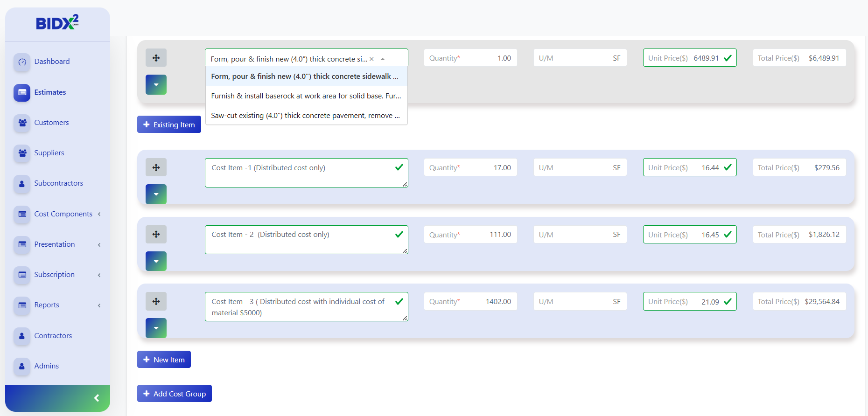Screen dimensions: 868x416
Task: Click the BIDX2 logo
Action: [57, 22]
